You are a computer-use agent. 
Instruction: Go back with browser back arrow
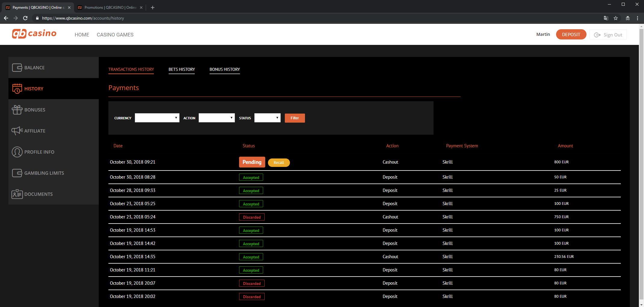tap(6, 18)
